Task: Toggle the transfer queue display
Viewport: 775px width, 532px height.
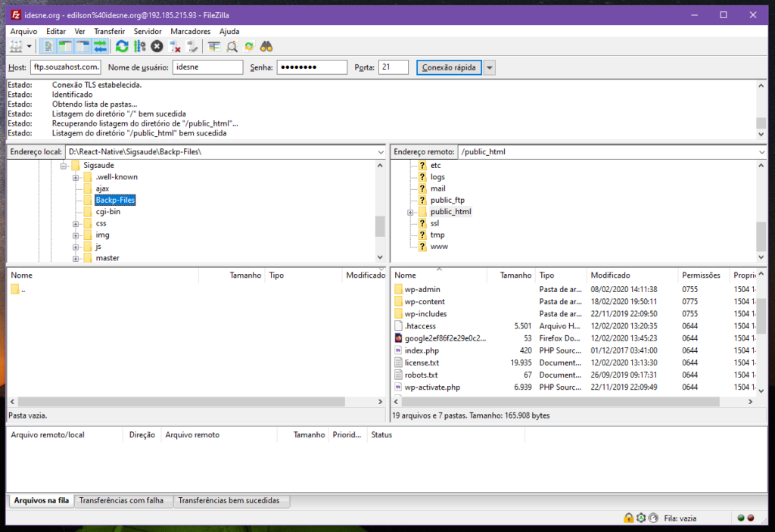Action: coord(101,46)
